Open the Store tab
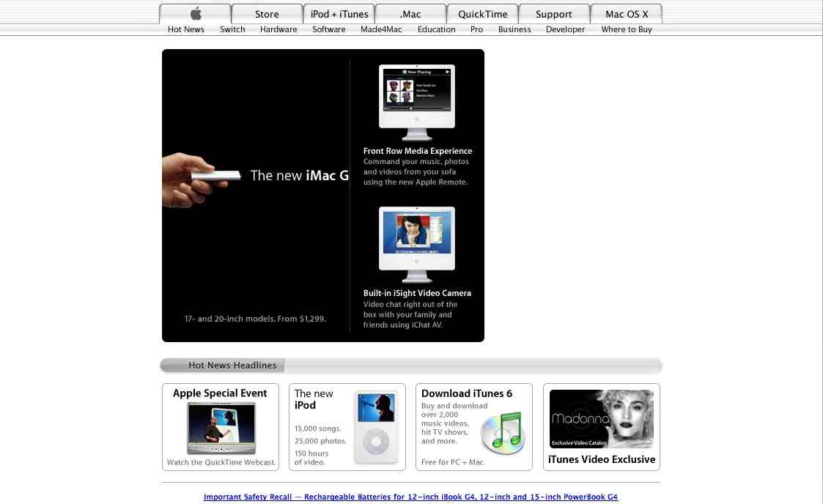Viewport: 823px width, 504px height. (x=267, y=14)
